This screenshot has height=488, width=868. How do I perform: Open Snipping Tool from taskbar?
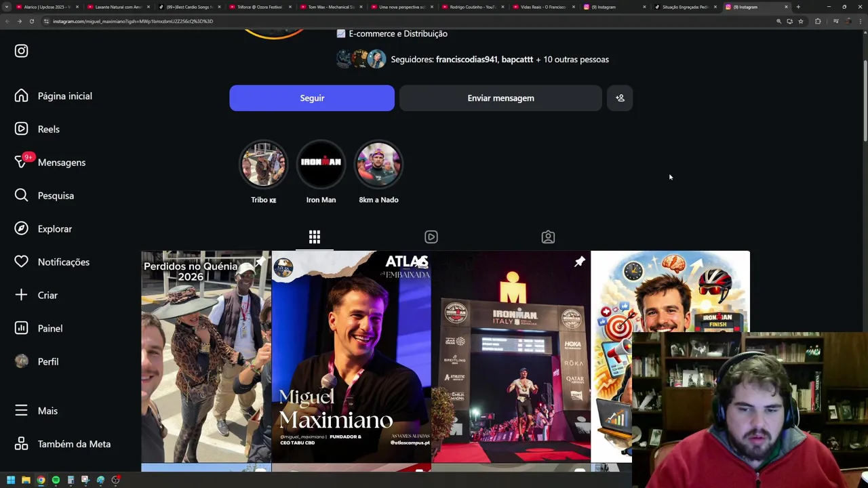pos(85,480)
